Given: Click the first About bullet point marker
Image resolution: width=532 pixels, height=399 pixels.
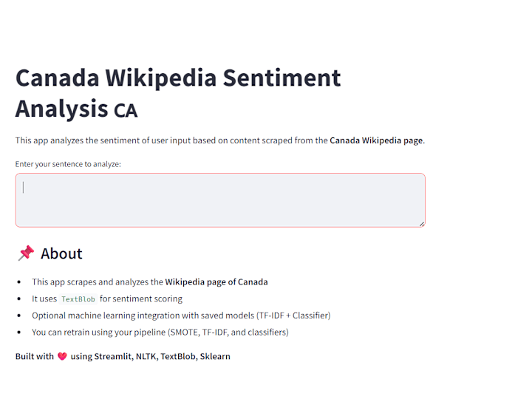Looking at the screenshot, I should coord(19,282).
